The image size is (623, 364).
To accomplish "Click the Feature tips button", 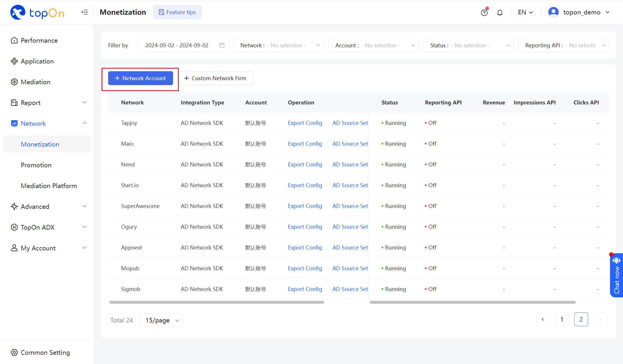I will (177, 12).
